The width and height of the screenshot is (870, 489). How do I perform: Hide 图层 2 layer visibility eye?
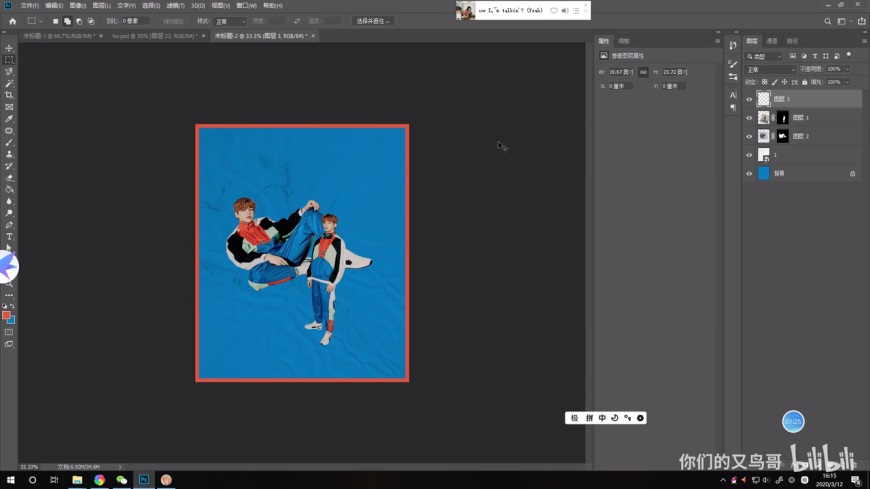pyautogui.click(x=749, y=136)
